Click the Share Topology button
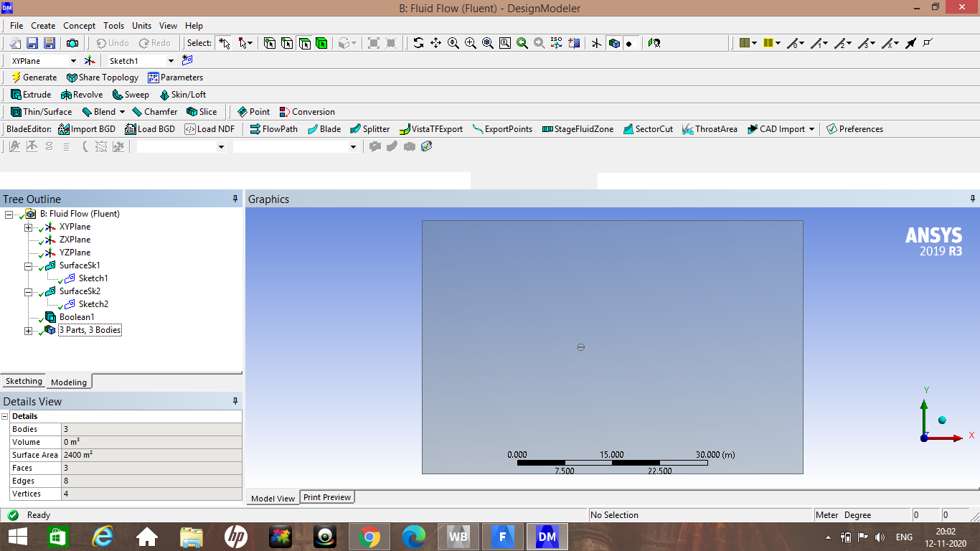Image resolution: width=980 pixels, height=551 pixels. (x=103, y=77)
